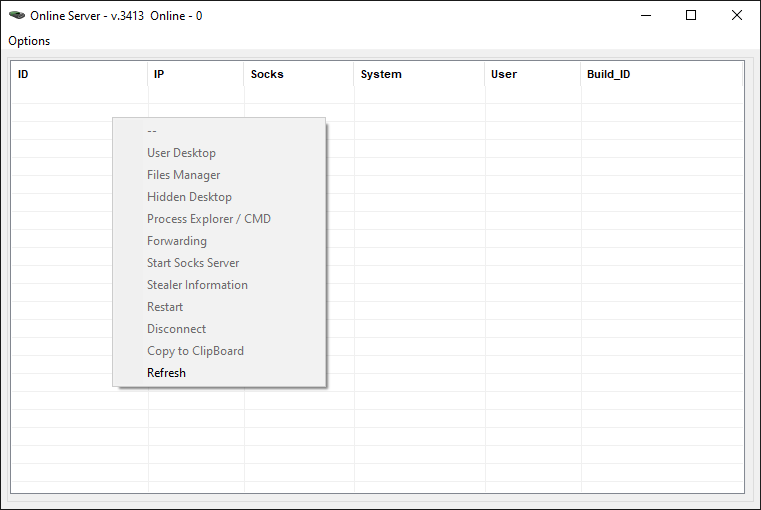Screen dimensions: 761x510
Task: Sort by the IP column header
Action: 196,74
